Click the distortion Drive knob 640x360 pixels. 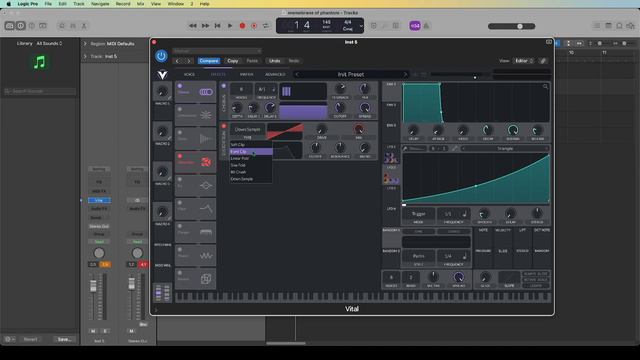point(322,130)
